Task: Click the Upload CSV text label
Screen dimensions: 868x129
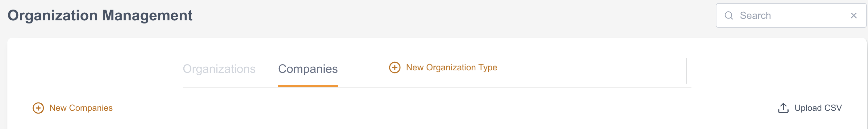Action: click(x=818, y=108)
